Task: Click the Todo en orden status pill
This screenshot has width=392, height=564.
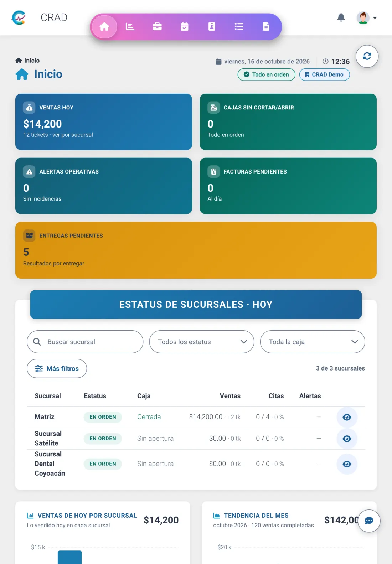Action: point(267,74)
